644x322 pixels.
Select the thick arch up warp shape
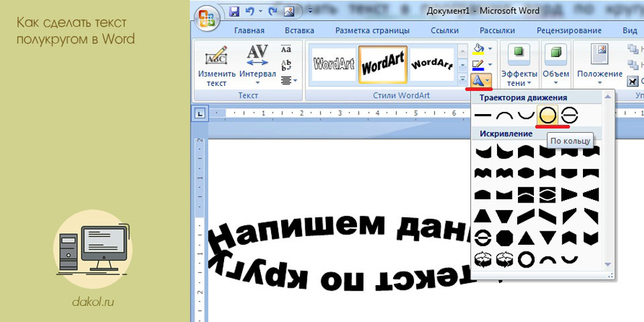coord(547,260)
